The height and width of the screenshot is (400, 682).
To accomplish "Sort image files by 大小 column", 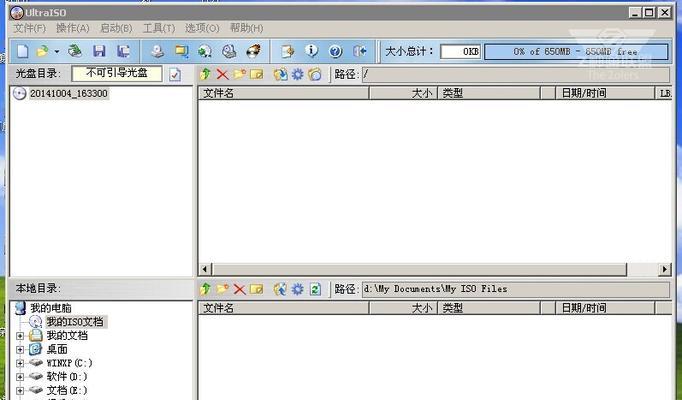I will point(403,93).
